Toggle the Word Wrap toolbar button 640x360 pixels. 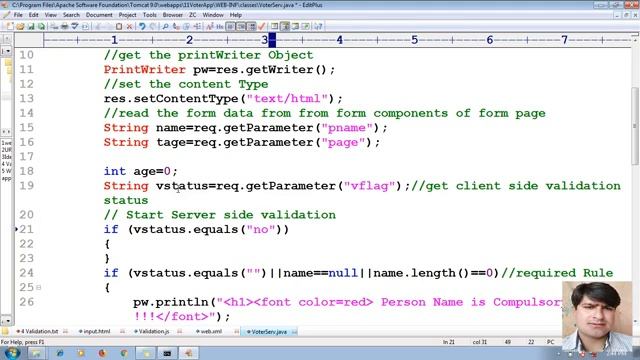click(231, 27)
